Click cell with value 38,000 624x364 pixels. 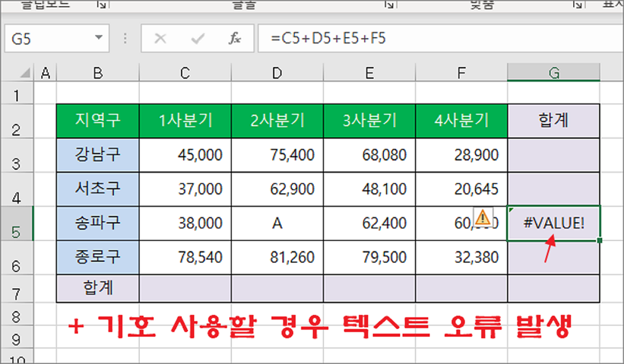click(185, 223)
